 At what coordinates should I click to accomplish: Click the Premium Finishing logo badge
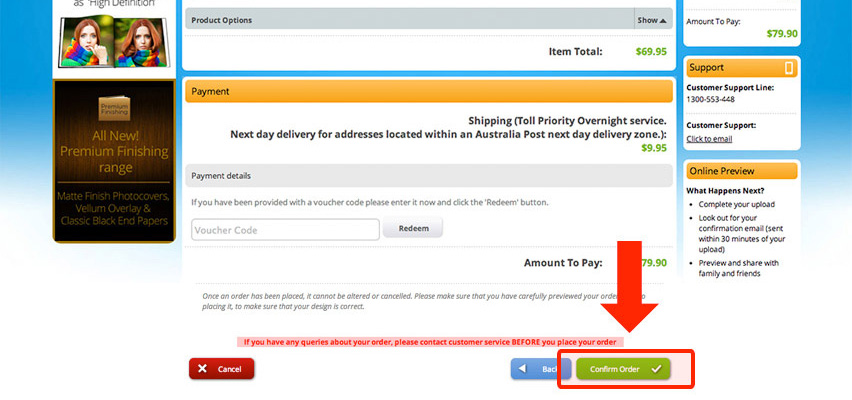click(114, 109)
